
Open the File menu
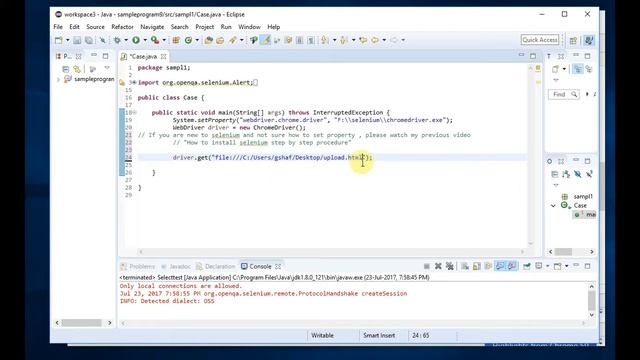point(58,27)
